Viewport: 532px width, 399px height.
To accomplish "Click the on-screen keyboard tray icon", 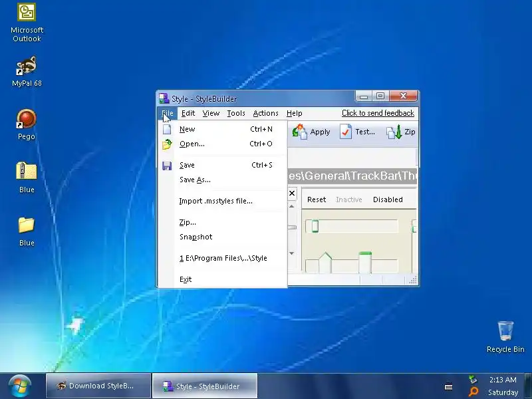I will coord(448,386).
